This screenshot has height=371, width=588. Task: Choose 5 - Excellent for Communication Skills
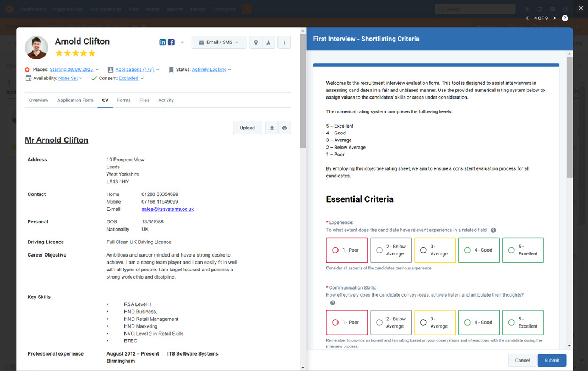click(522, 322)
